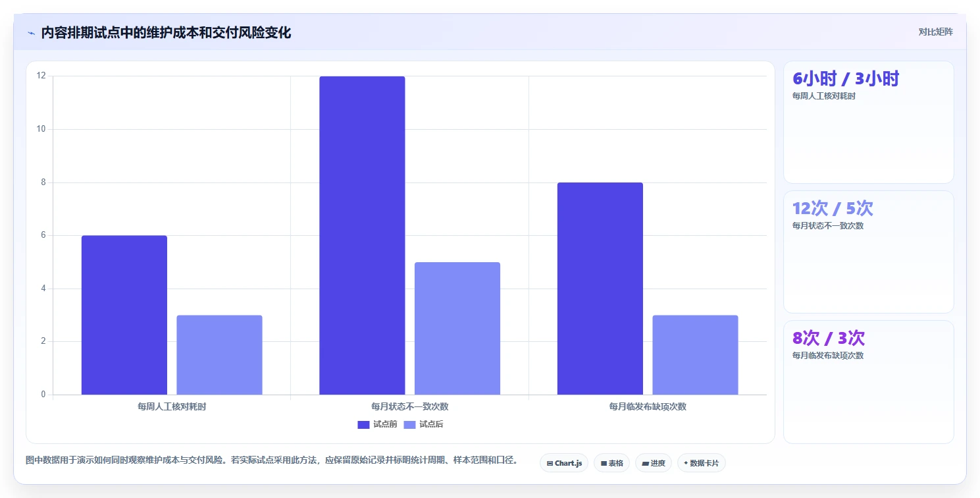Click the footnote text beginning 图中数据用于演示
The height and width of the screenshot is (498, 980).
point(272,460)
